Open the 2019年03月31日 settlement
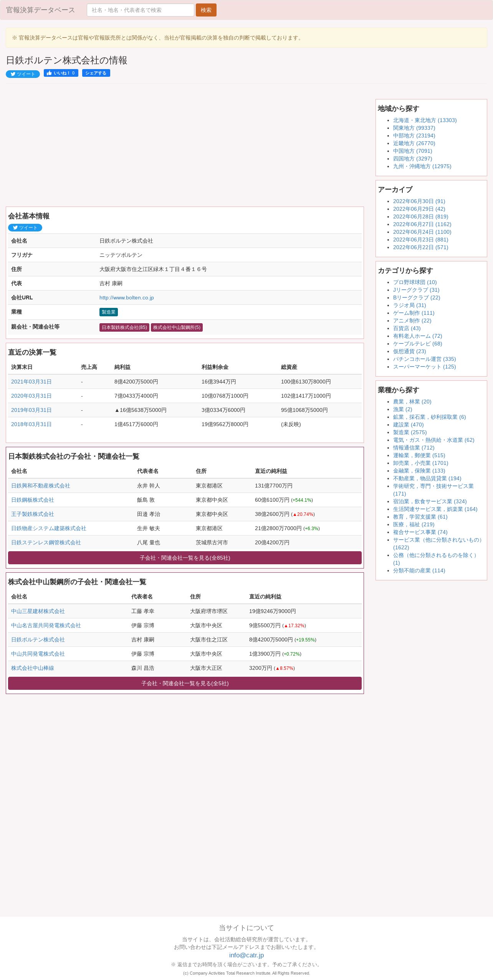 (x=31, y=410)
